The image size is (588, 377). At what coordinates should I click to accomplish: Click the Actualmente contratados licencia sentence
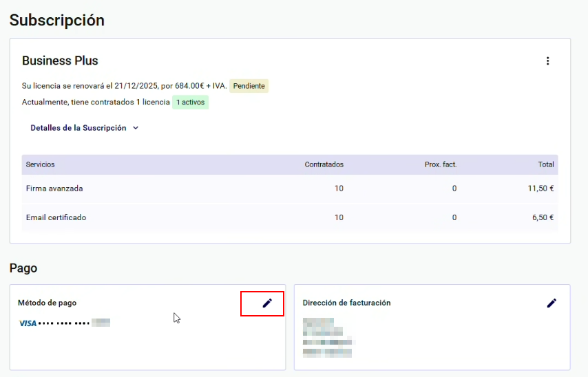pyautogui.click(x=96, y=102)
